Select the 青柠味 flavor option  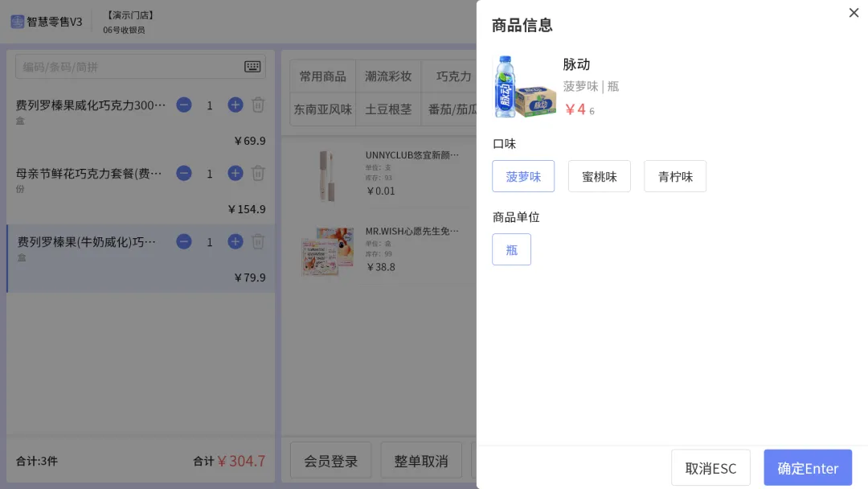[675, 176]
